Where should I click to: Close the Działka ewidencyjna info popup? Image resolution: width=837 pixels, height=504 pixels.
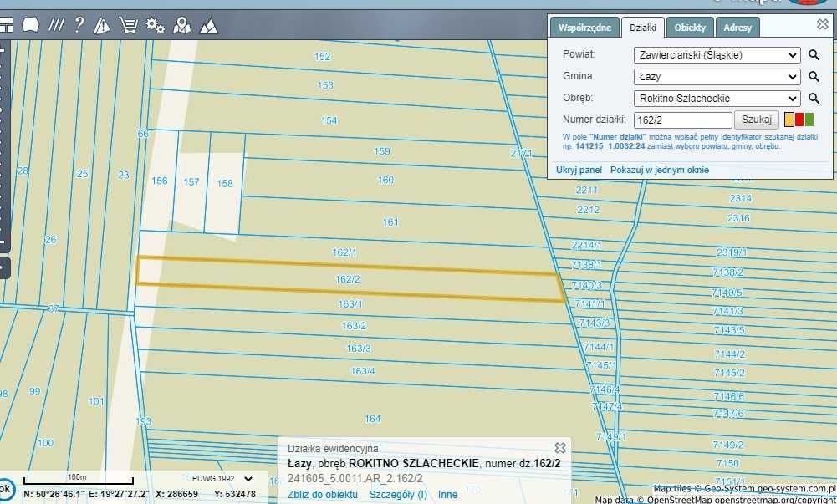[560, 448]
